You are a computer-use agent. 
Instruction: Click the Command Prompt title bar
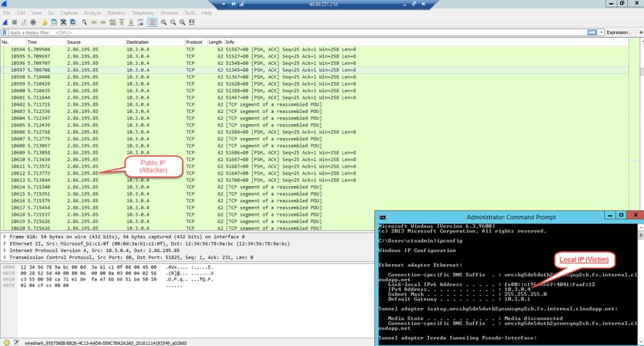511,217
